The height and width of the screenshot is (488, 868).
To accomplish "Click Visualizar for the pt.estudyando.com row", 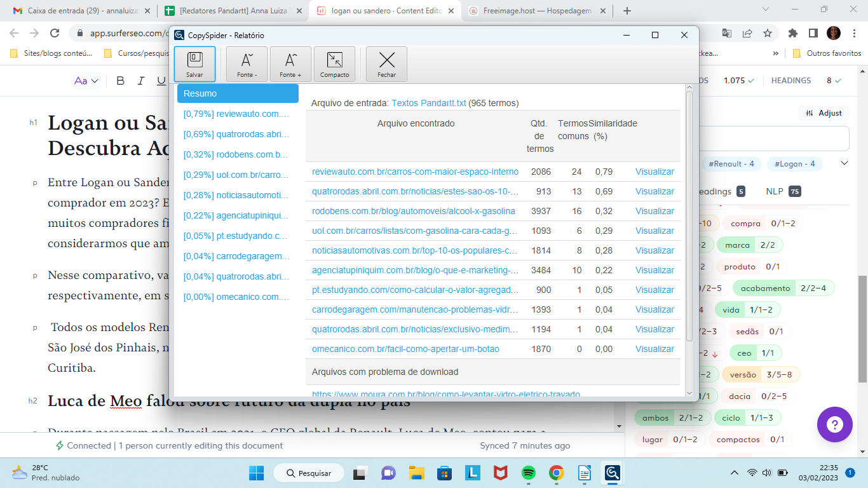I will coord(654,290).
